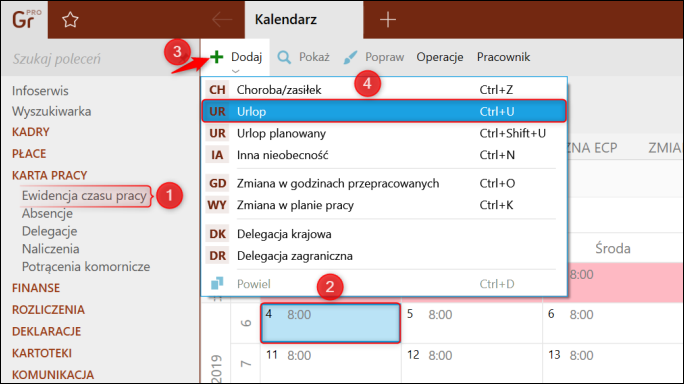Select calendar day 11 cell
The image size is (684, 384).
[x=330, y=364]
